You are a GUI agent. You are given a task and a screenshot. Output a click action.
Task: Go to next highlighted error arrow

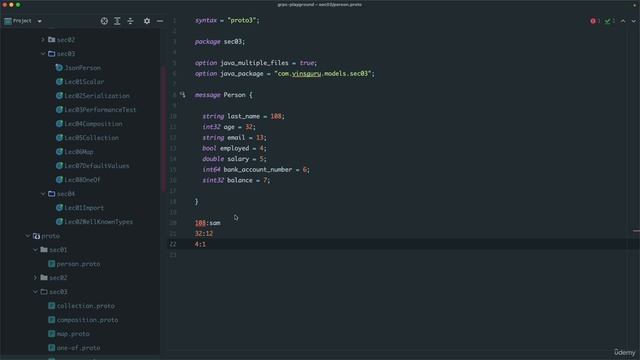[633, 21]
